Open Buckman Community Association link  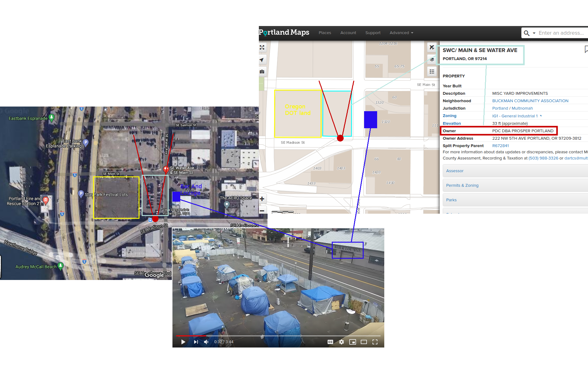tap(530, 101)
